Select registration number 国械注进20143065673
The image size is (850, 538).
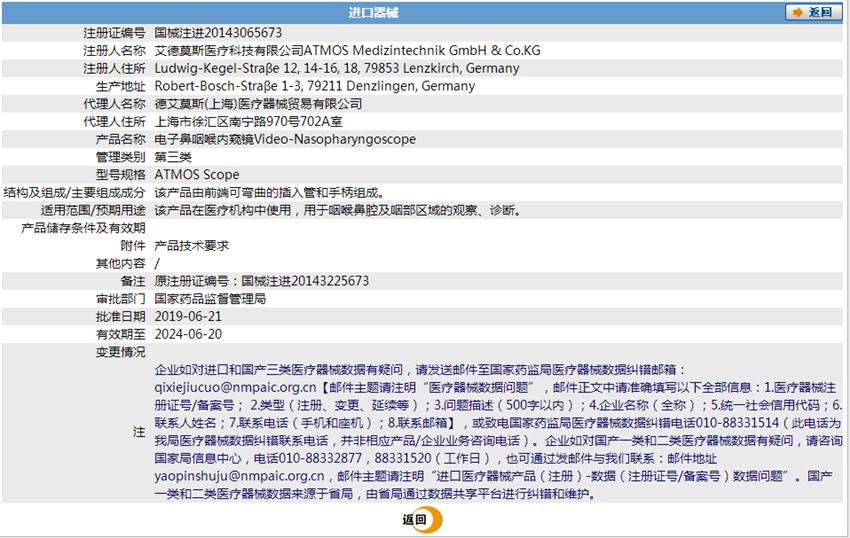[218, 33]
